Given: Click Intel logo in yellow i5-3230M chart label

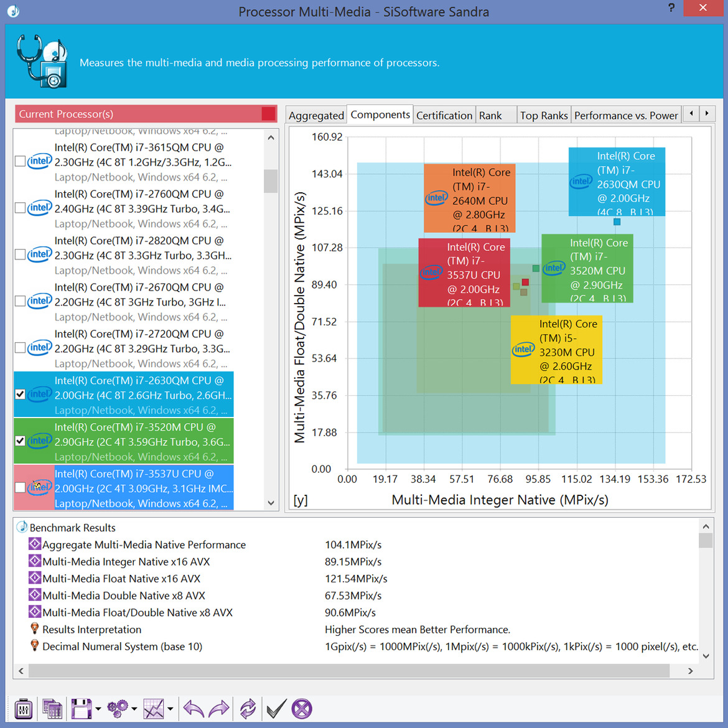Looking at the screenshot, I should [x=523, y=350].
